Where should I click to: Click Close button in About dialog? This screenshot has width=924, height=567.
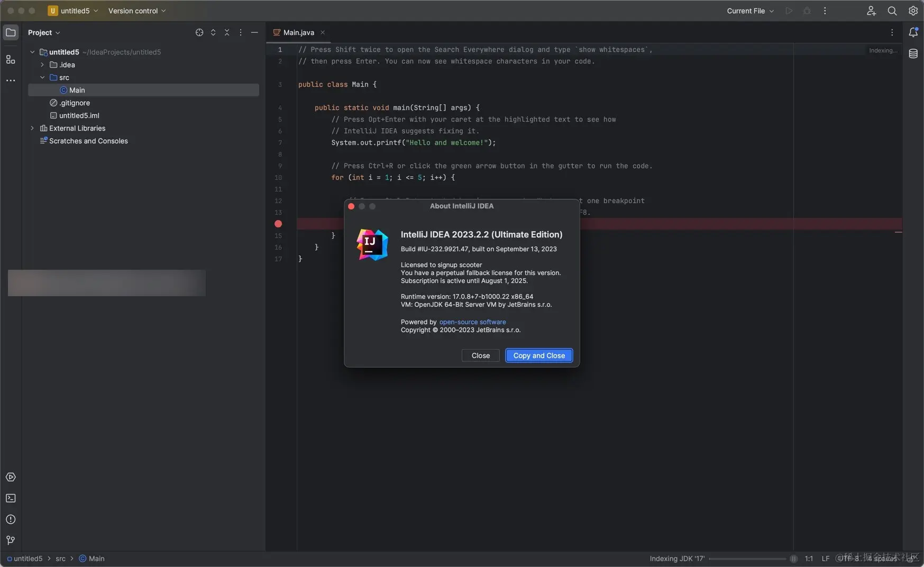(x=481, y=355)
